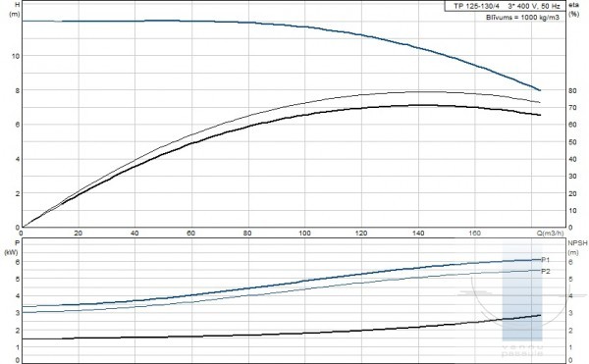This screenshot has width=589, height=364.
Task: Click the 140 tick on flow axis
Action: (x=418, y=234)
